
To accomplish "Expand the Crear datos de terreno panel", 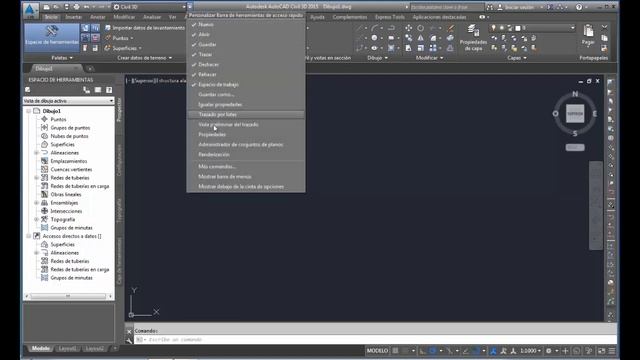I will [144, 58].
